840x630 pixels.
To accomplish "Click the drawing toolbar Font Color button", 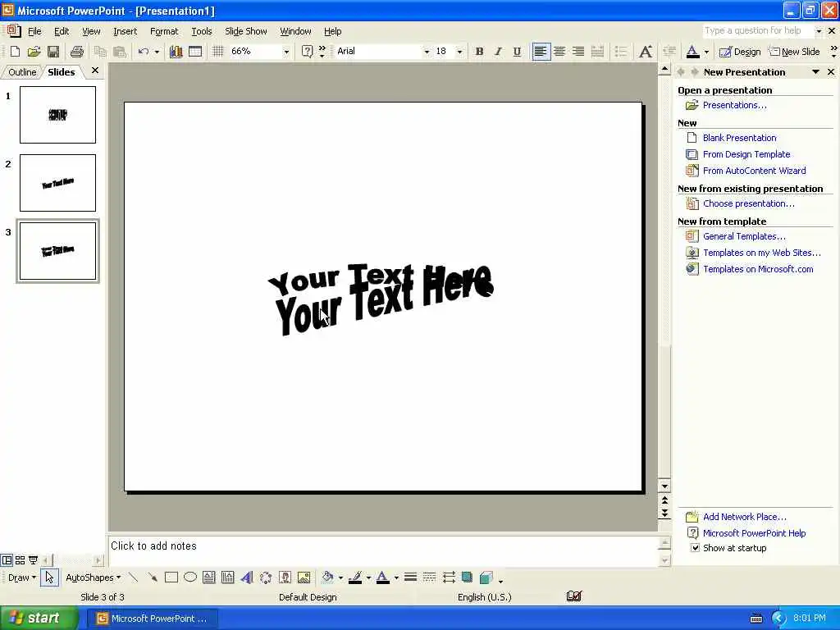I will pos(383,577).
